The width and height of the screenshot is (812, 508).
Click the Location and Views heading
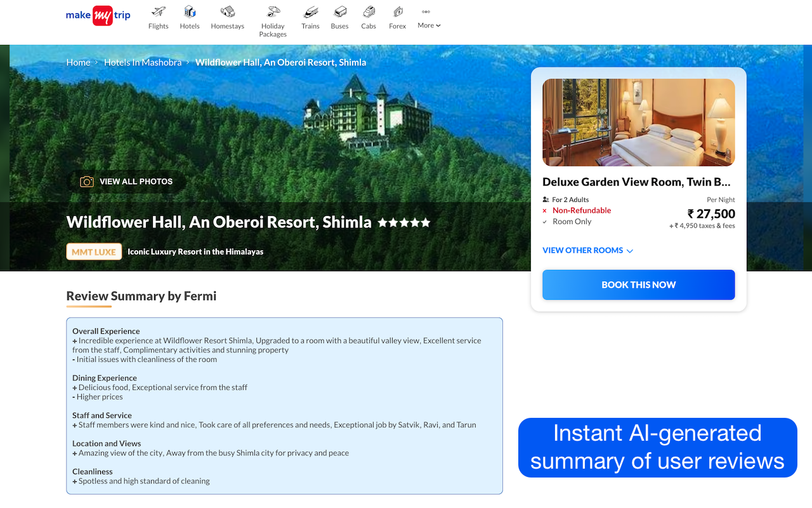click(x=107, y=443)
